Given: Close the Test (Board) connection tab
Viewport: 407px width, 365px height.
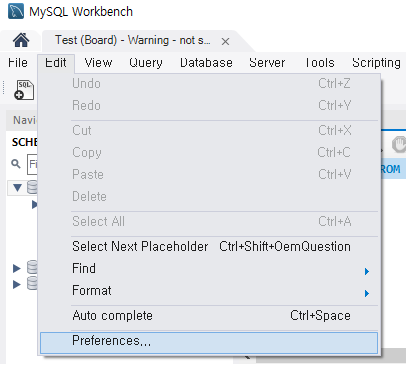Looking at the screenshot, I should 225,42.
